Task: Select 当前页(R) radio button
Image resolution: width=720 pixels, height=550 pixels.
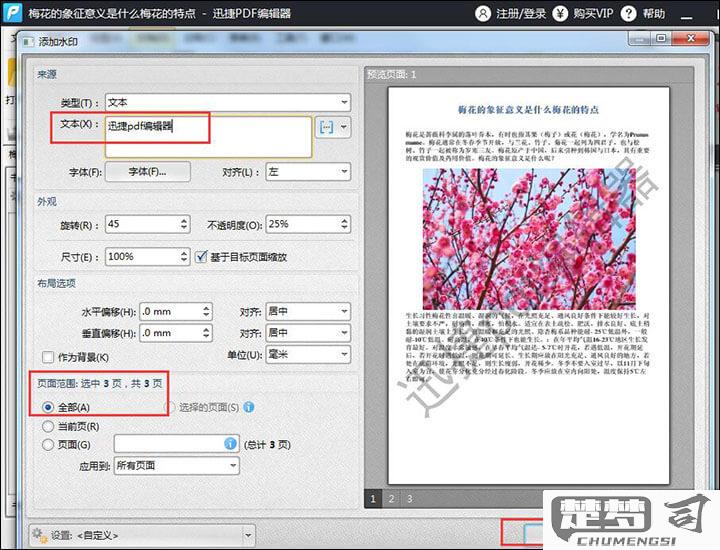Action: [48, 427]
